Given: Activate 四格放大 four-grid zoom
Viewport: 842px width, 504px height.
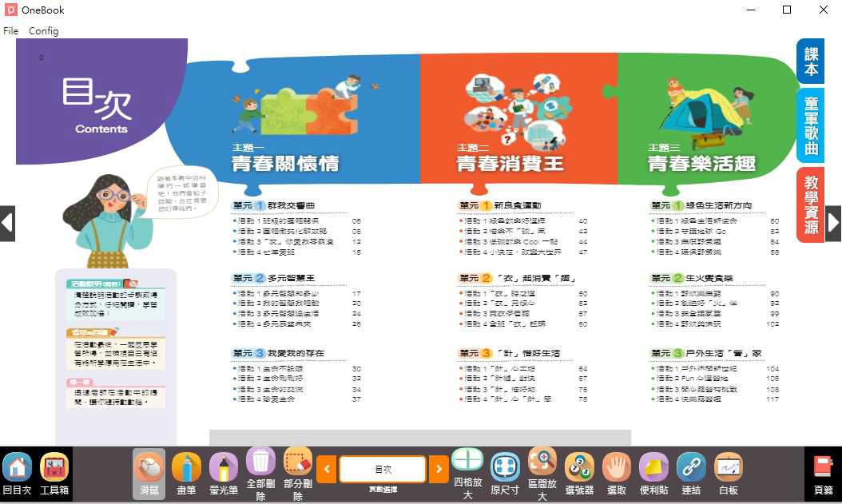Looking at the screenshot, I should (467, 474).
